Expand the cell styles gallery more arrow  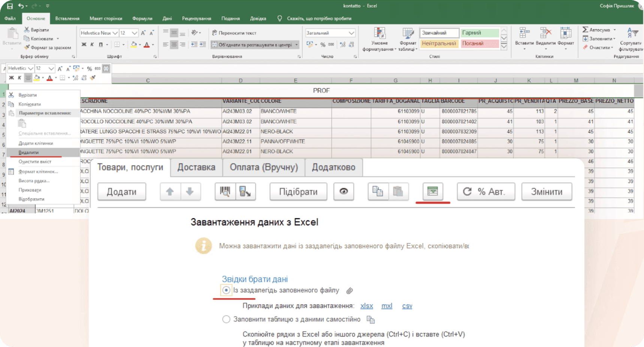tap(504, 47)
